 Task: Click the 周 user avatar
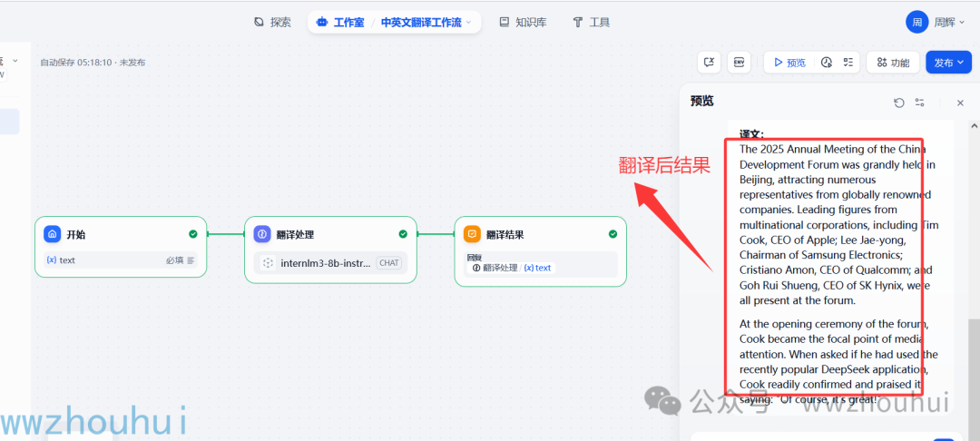pos(916,23)
